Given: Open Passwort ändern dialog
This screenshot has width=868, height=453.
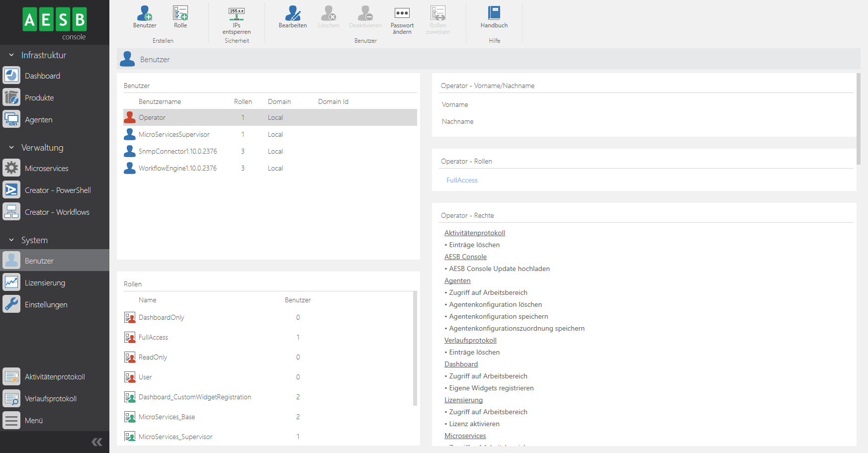Looking at the screenshot, I should point(402,20).
